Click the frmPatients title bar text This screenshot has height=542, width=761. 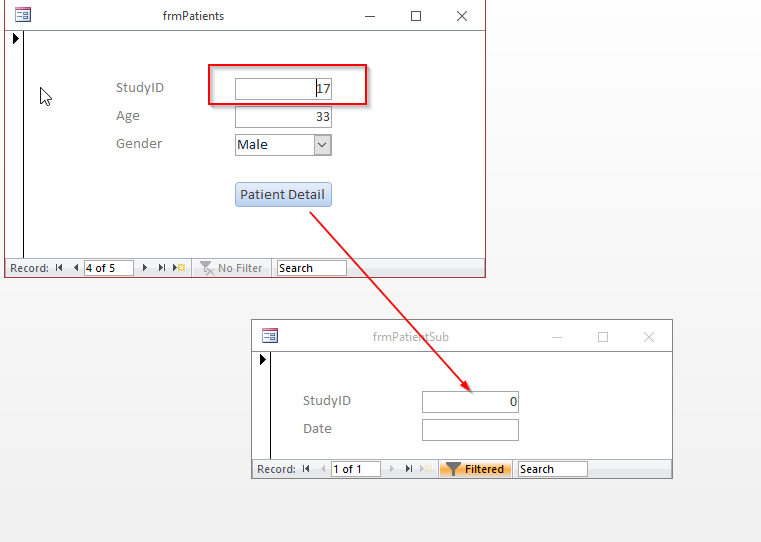[x=193, y=16]
